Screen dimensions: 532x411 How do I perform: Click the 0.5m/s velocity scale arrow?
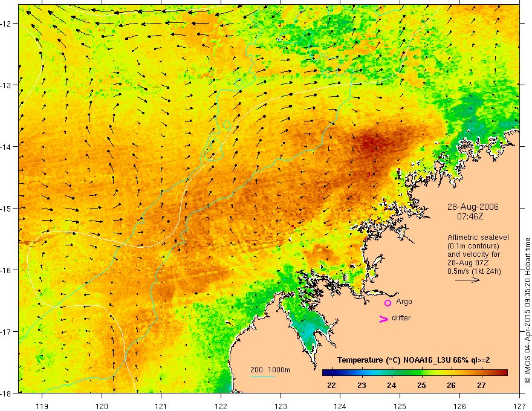467,280
